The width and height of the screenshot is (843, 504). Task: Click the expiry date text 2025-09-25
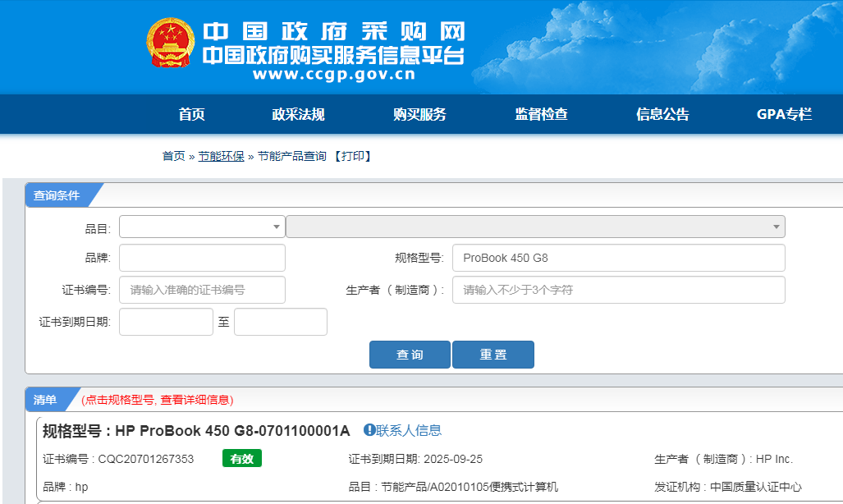point(453,459)
